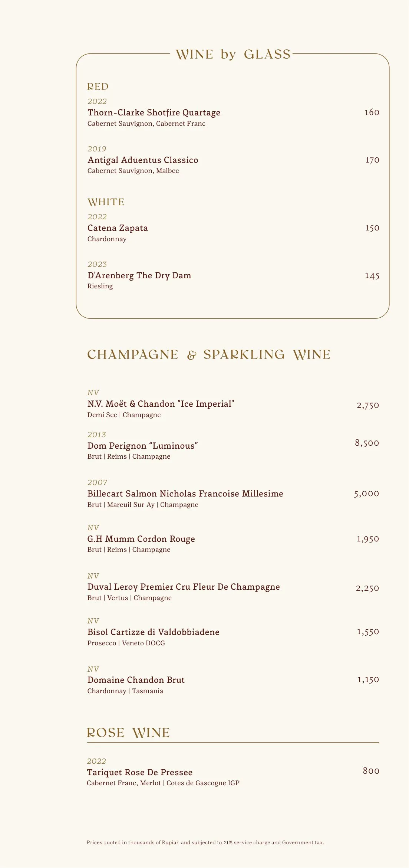
Task: Click the Catena Zapata Chardonnay title
Action: pyautogui.click(x=118, y=228)
